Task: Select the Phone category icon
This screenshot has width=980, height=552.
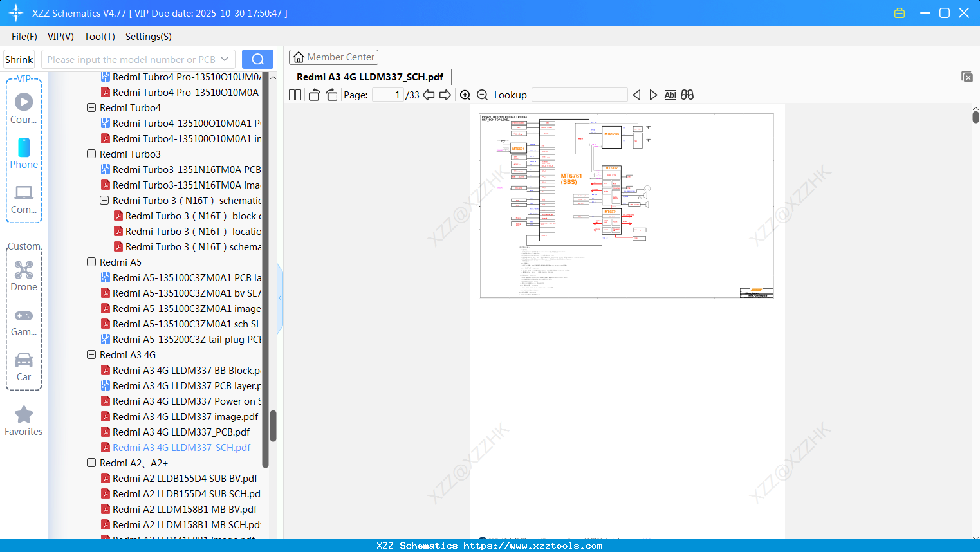Action: [24, 147]
